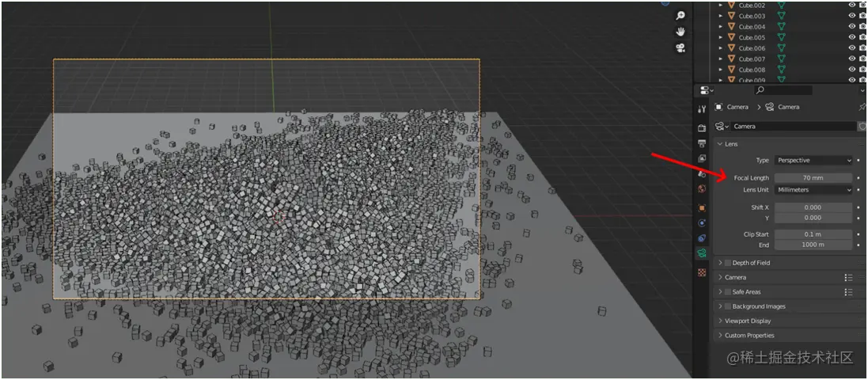Click the Clip Start 0.1 m field
Image resolution: width=868 pixels, height=380 pixels.
tap(813, 234)
